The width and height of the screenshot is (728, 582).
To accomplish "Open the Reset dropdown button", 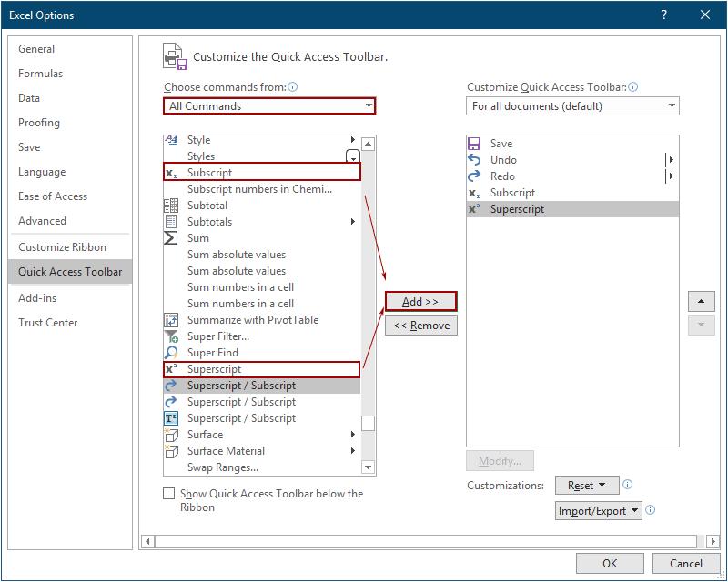I will pyautogui.click(x=586, y=486).
